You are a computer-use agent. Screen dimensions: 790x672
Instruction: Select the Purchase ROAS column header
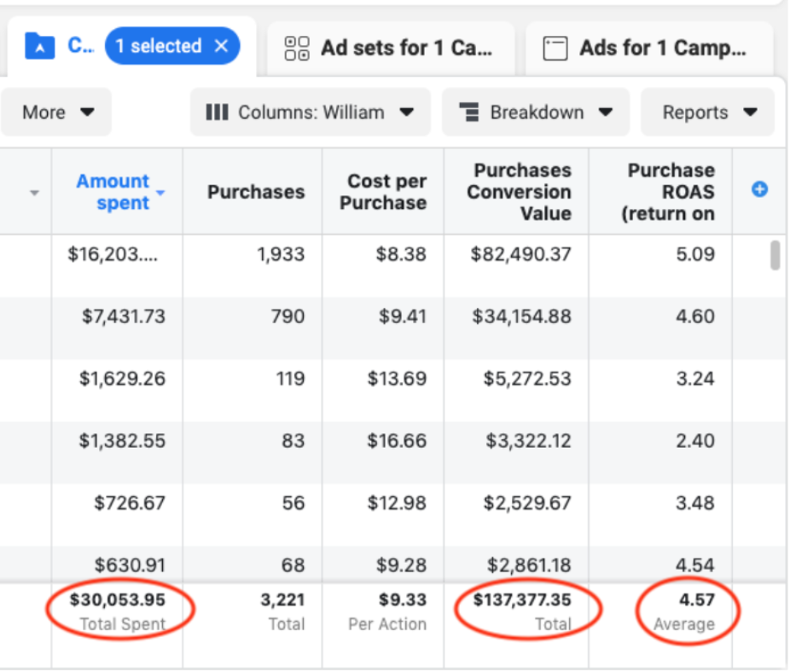[671, 191]
